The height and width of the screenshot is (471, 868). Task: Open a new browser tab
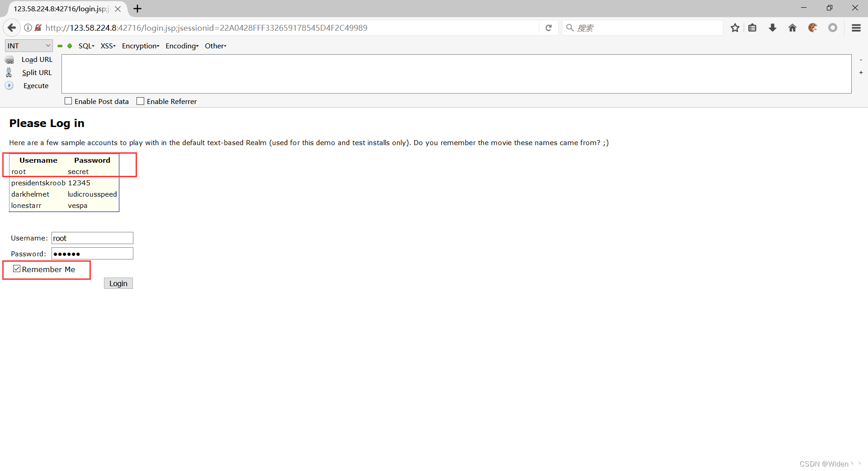tap(137, 9)
